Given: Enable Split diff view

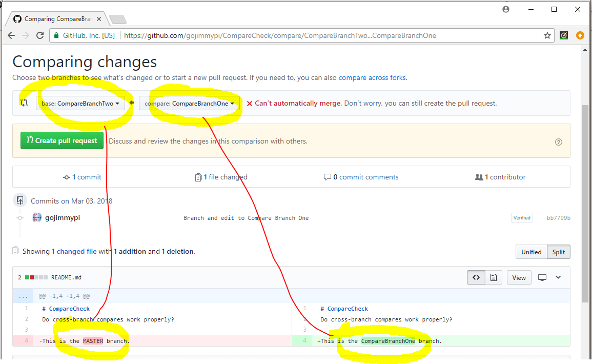Looking at the screenshot, I should [558, 252].
